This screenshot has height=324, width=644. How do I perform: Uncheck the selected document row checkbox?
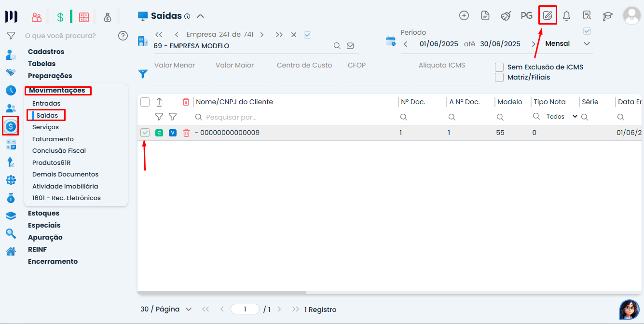point(145,133)
